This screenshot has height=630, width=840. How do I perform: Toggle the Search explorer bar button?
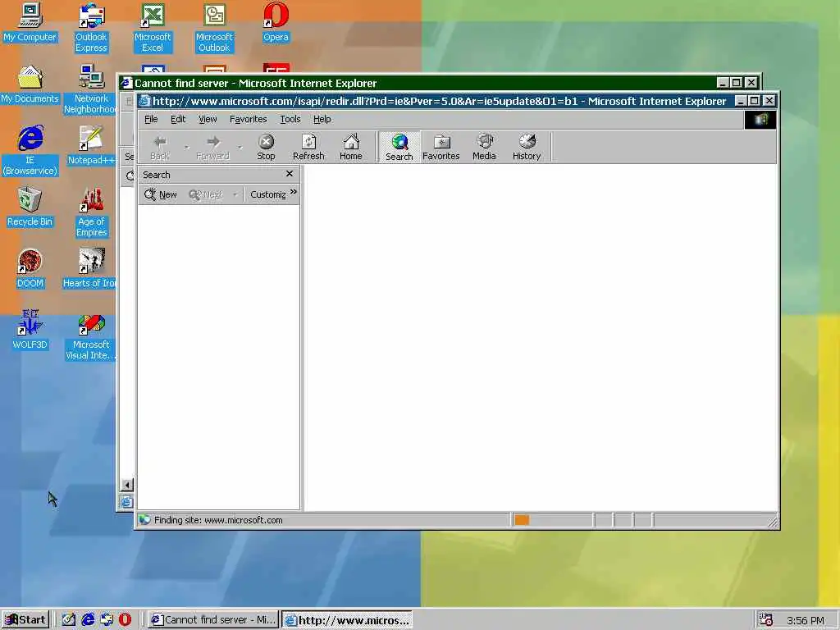399,147
